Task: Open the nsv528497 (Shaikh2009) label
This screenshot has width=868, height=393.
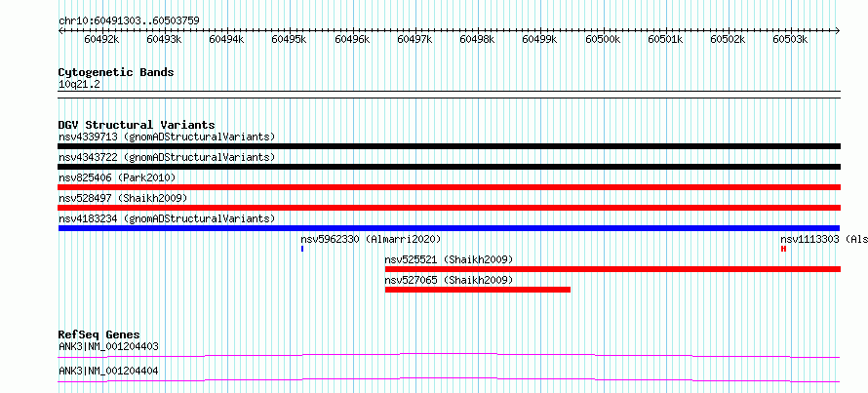Action: (123, 198)
